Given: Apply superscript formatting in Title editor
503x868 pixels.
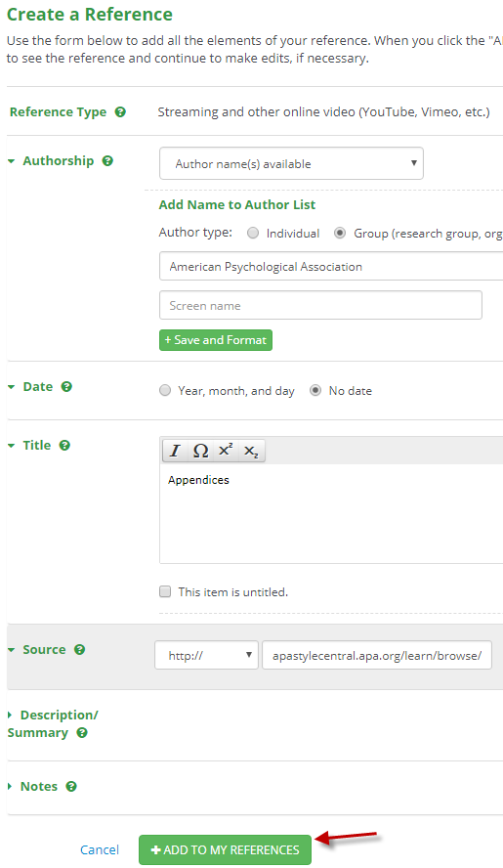Looking at the screenshot, I should [226, 451].
